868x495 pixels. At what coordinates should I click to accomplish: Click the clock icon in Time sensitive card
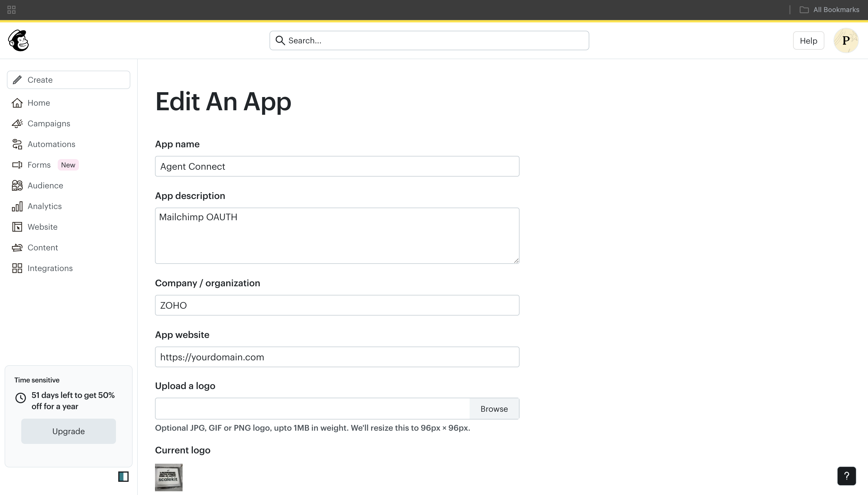pos(21,398)
